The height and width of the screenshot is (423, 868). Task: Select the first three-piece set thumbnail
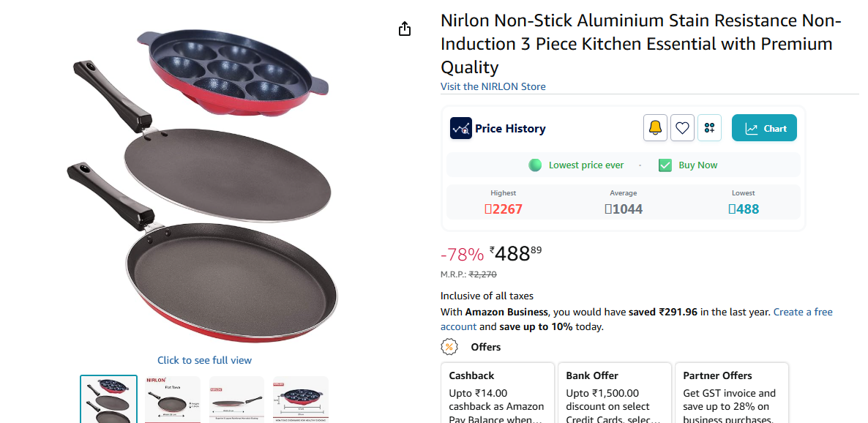[108, 400]
